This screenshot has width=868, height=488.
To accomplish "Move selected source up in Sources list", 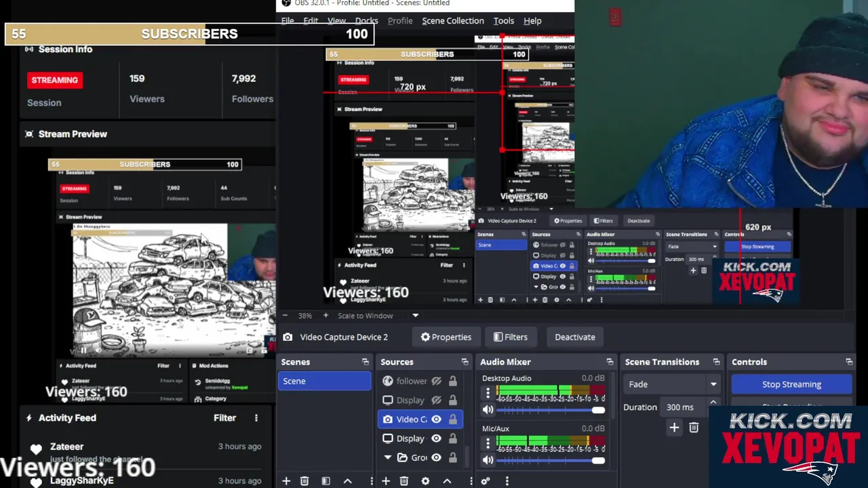I will coord(447,481).
